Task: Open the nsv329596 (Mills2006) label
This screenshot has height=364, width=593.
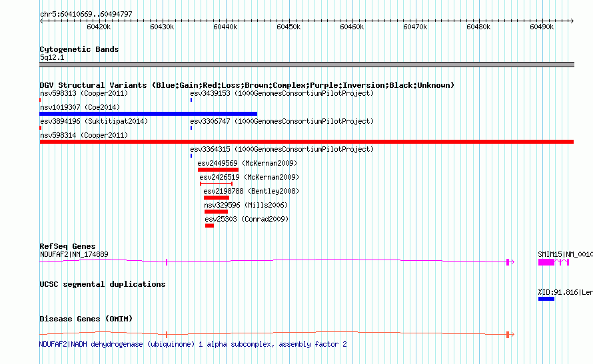Action: [x=246, y=205]
